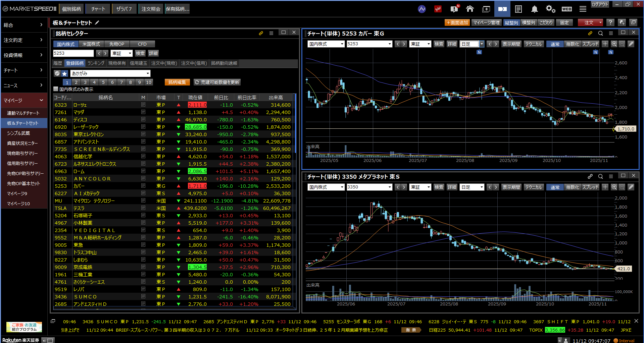
Task: Open settings gear icon in top toolbar
Action: pos(550,9)
